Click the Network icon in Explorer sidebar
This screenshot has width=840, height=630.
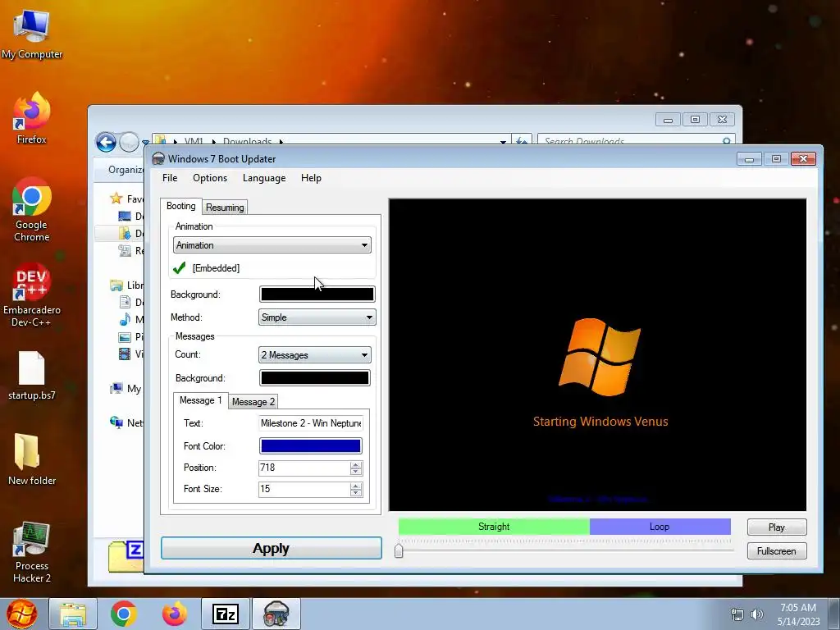pos(116,422)
